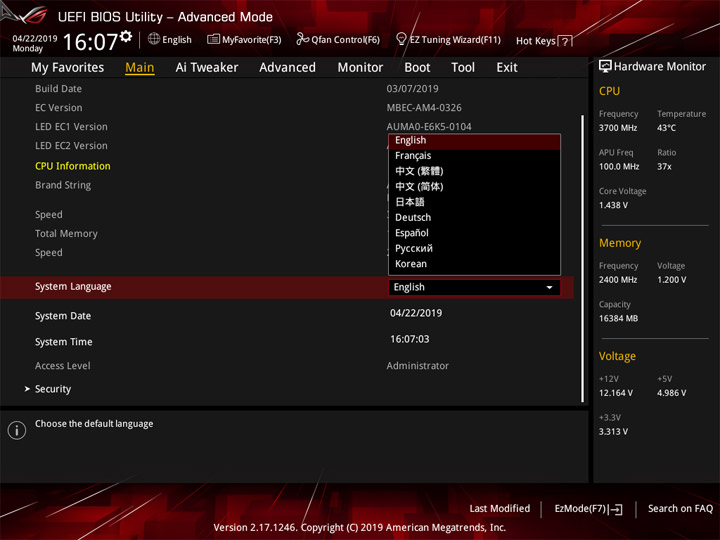The height and width of the screenshot is (540, 720).
Task: Select the Exit tab
Action: 507,68
